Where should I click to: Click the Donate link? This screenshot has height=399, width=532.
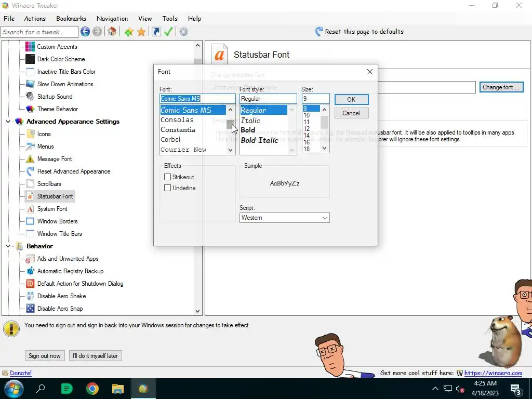[x=21, y=373]
